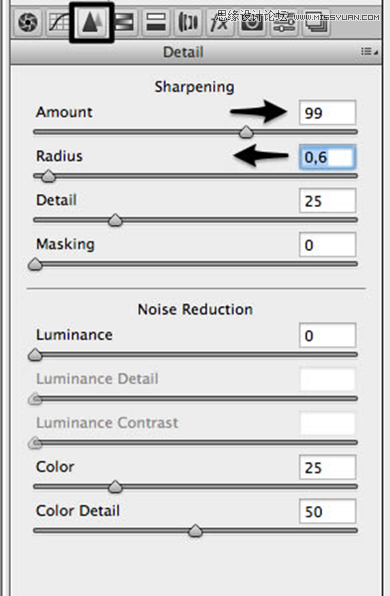390x596 pixels.
Task: Open the HSL / Grayscale tab icon
Action: [124, 22]
